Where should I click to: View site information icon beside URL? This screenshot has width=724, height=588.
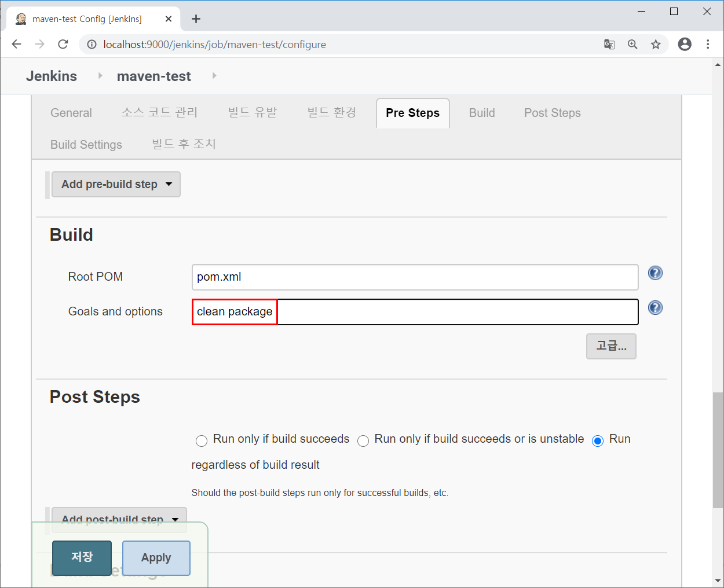[92, 45]
